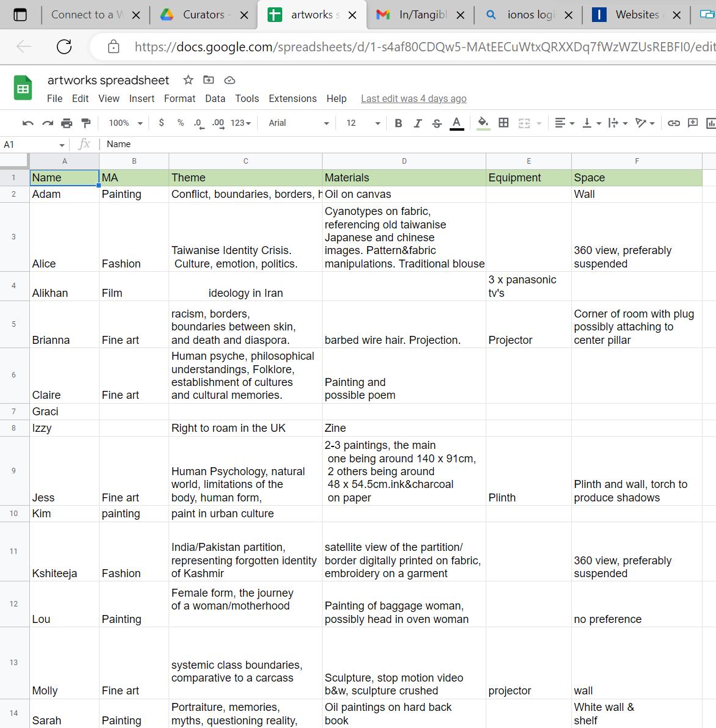Expand the Name Box dropdown arrow
The height and width of the screenshot is (728, 716).
[62, 145]
